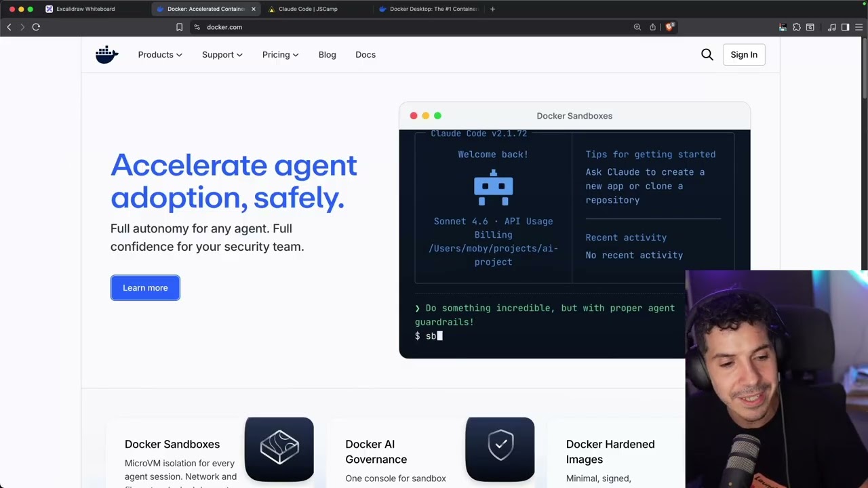Viewport: 868px width, 488px height.
Task: Click the yellow dot on Docker Sandboxes window
Action: (426, 116)
